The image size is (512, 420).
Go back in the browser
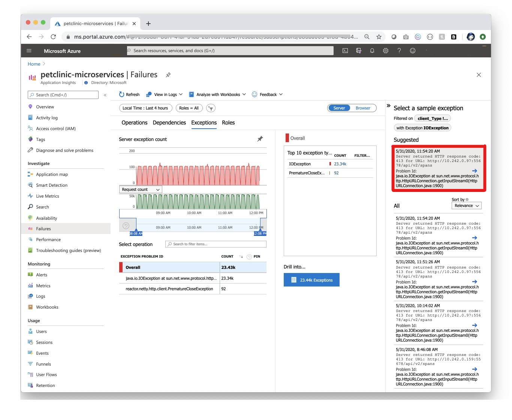coord(29,37)
